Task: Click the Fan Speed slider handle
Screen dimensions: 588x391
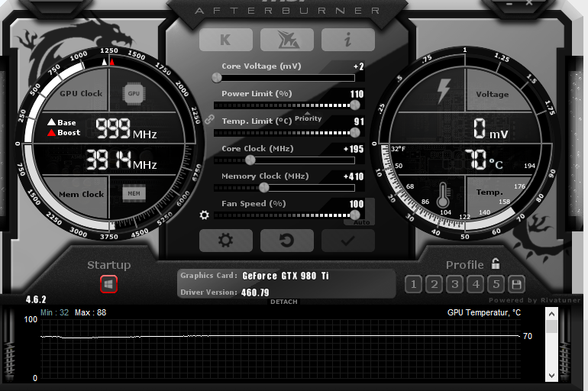Action: coord(355,215)
